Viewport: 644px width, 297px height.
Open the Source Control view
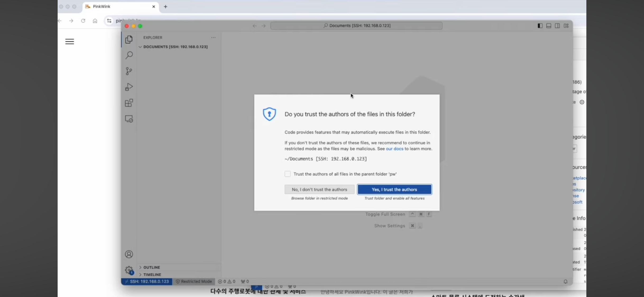coord(129,71)
